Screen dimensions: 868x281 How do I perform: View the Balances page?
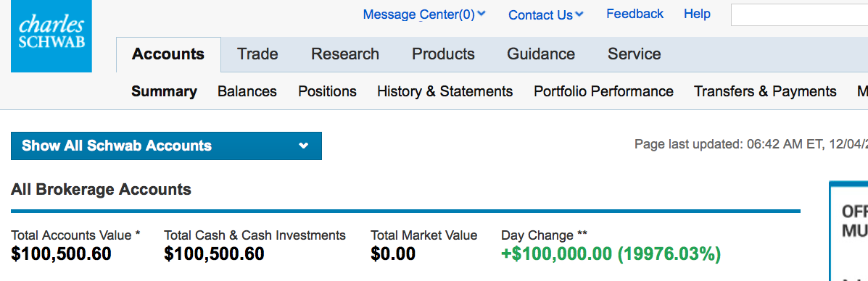coord(247,91)
